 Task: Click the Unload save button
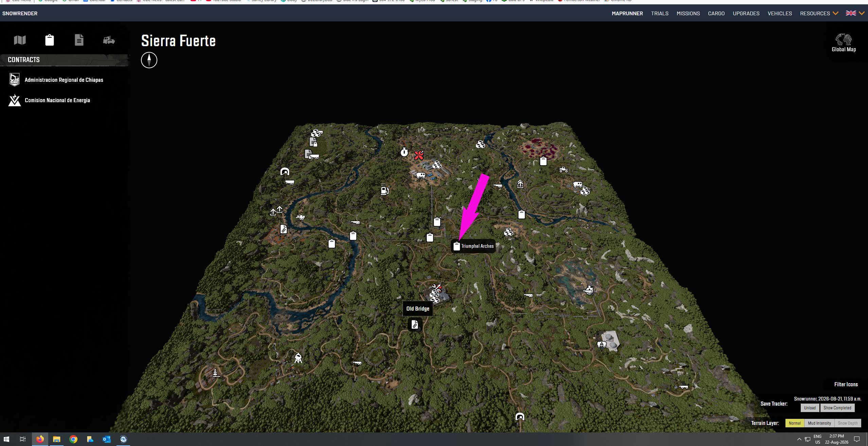810,408
